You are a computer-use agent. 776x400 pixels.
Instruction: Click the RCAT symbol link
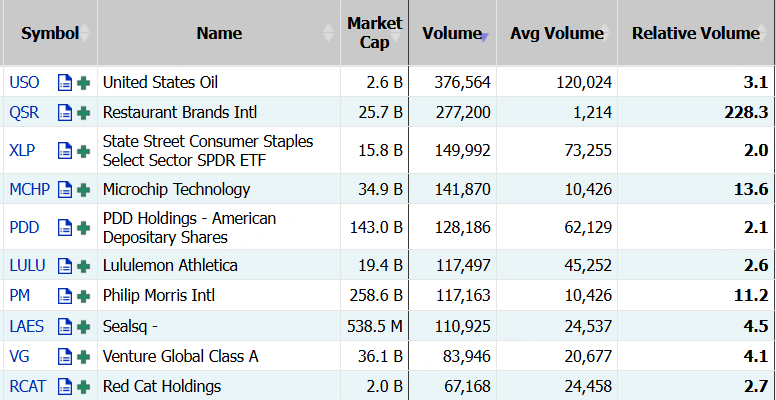[x=28, y=386]
